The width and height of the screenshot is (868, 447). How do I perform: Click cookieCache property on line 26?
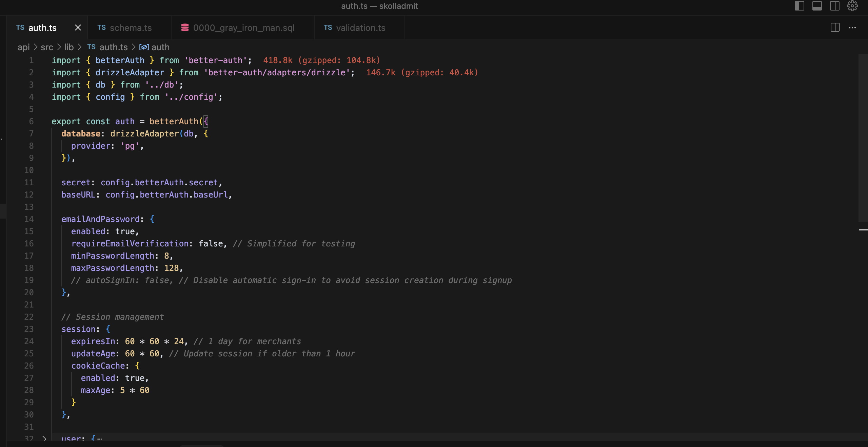(98, 366)
